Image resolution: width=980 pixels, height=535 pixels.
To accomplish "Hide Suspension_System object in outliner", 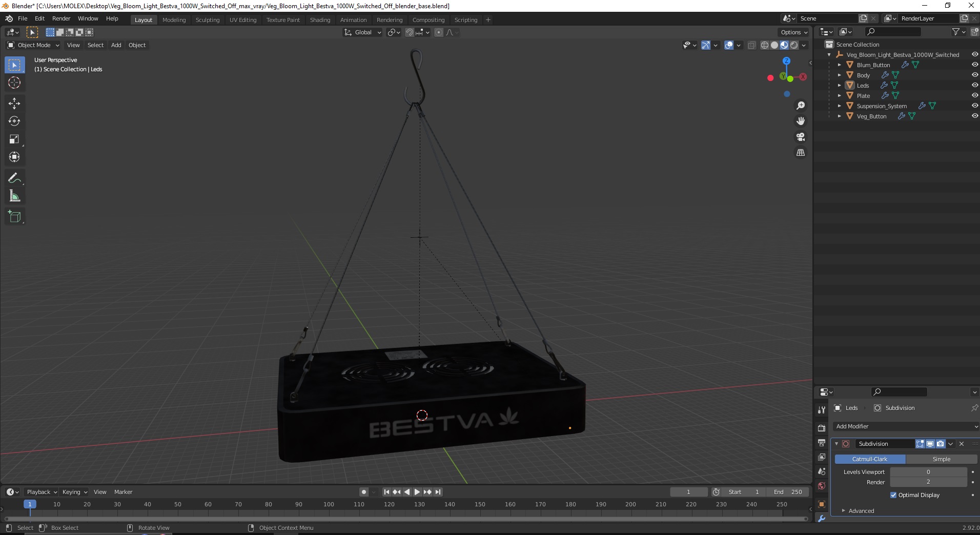I will [975, 106].
